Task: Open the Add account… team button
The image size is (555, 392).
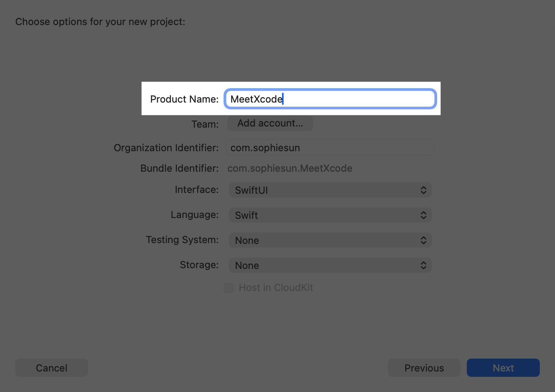Action: pos(270,123)
